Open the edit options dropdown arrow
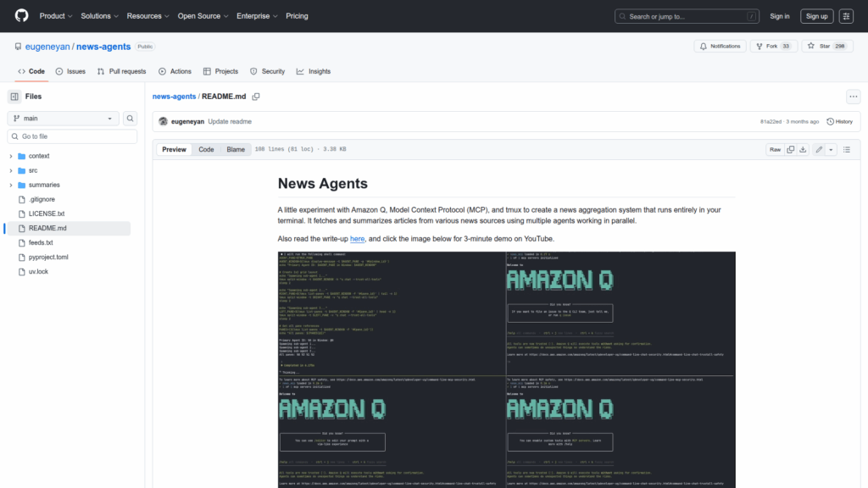This screenshot has width=868, height=488. [x=831, y=149]
